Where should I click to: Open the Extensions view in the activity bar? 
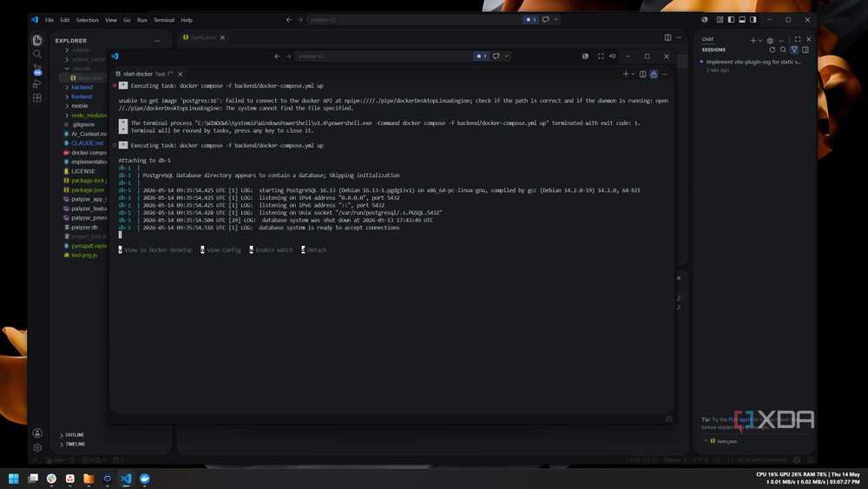pos(37,98)
